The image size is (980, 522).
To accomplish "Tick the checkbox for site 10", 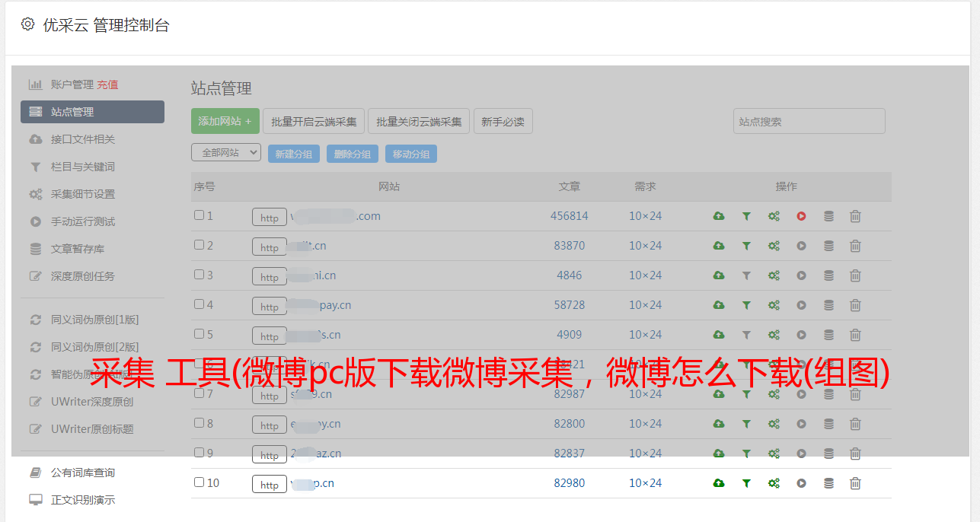I will (x=199, y=482).
